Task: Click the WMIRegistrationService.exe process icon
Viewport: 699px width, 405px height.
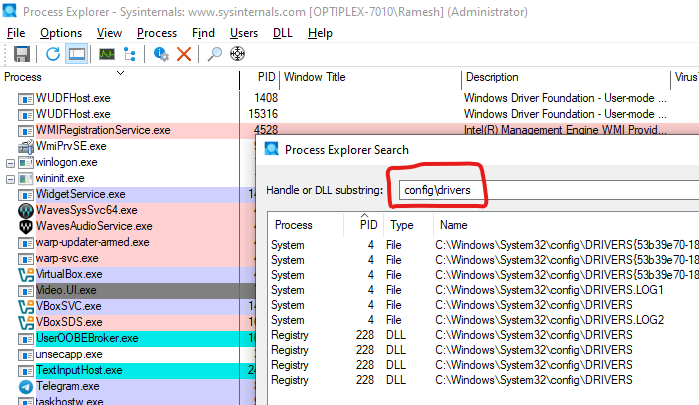Action: pyautogui.click(x=26, y=131)
